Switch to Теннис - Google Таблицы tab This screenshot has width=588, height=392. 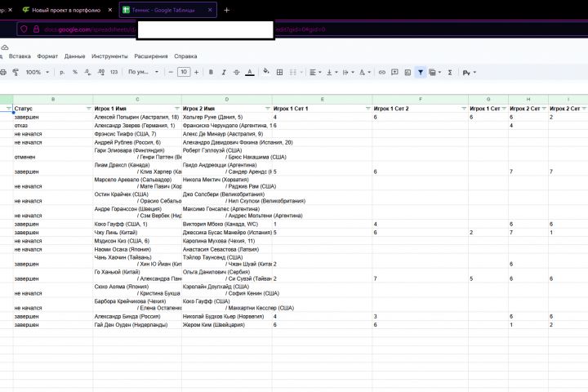pos(163,10)
